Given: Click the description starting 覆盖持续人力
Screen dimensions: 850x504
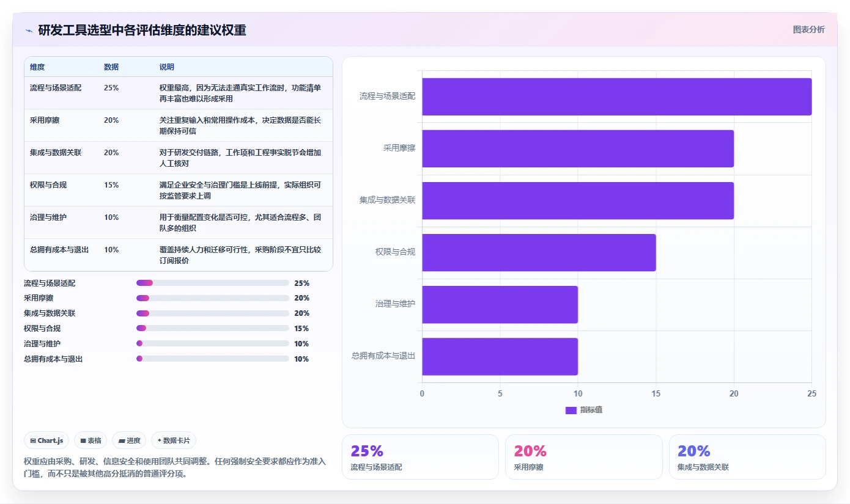Looking at the screenshot, I should pos(240,255).
